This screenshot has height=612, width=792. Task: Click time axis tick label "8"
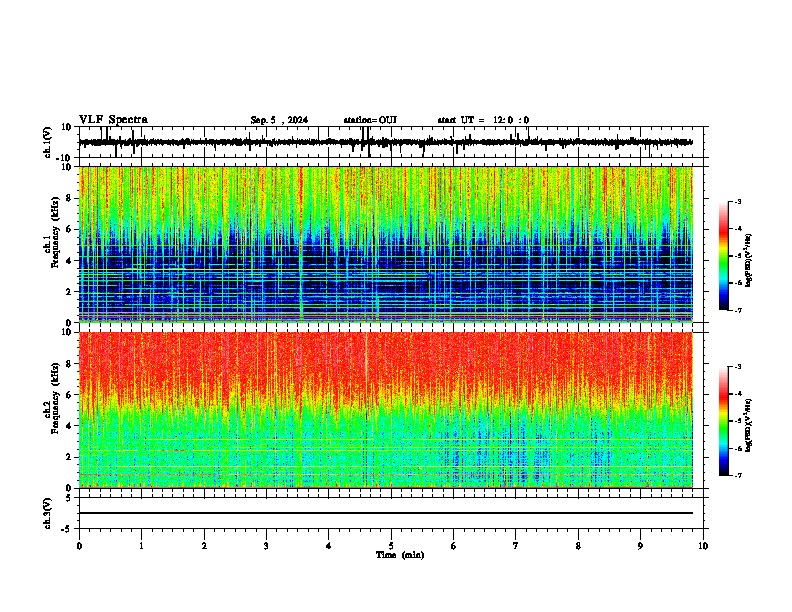click(x=578, y=546)
